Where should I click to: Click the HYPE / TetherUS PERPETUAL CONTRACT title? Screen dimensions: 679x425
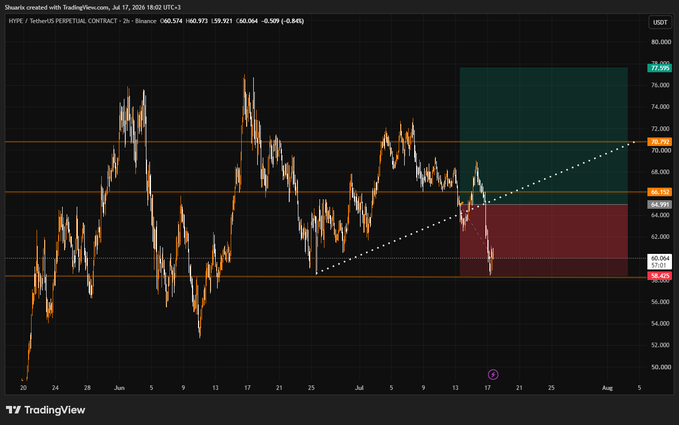click(63, 21)
